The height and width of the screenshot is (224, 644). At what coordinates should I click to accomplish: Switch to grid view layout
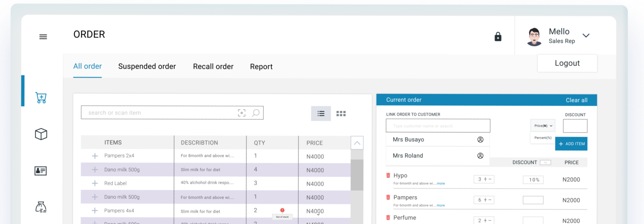point(341,113)
